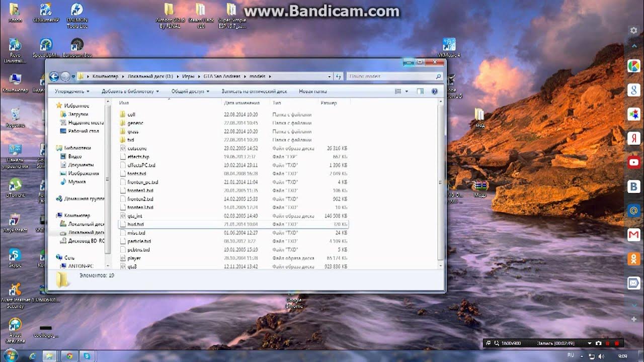Go back with Explorer's Back arrow
Viewport: 644px width, 362px height.
(x=54, y=76)
